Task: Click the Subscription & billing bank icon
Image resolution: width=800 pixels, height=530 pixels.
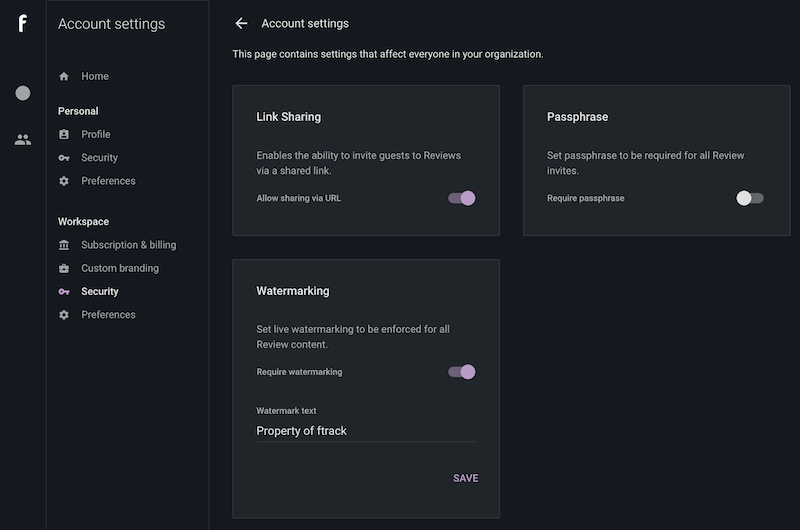Action: pos(64,245)
